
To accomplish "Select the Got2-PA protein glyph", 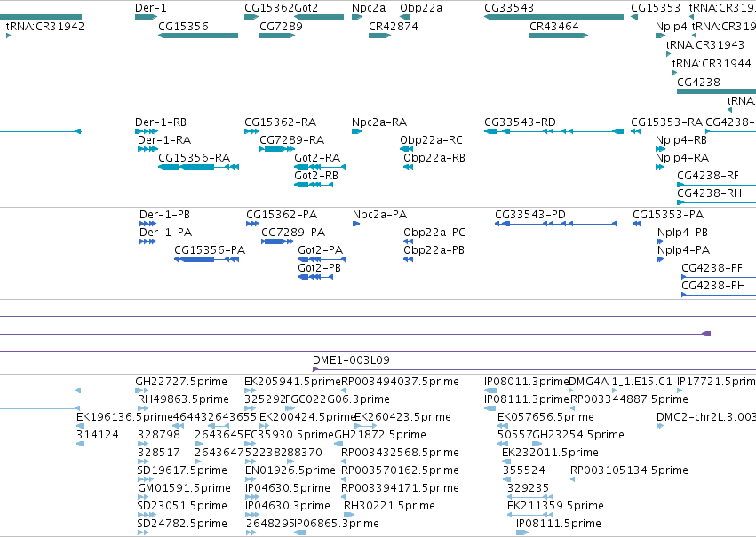I will click(322, 259).
